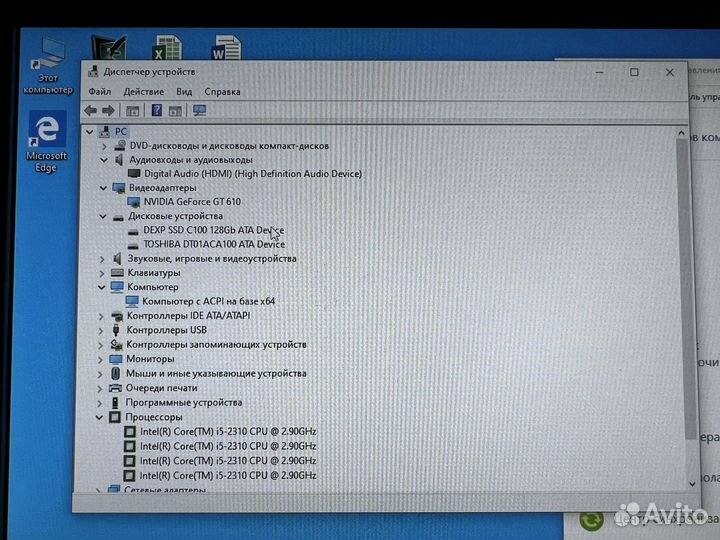
Task: Click the toolbar icon right of Help
Action: click(x=175, y=111)
